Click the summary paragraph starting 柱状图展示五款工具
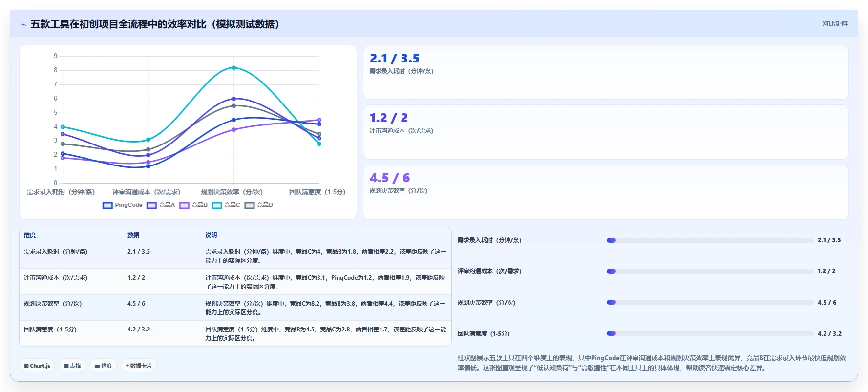The image size is (868, 392). [x=652, y=363]
